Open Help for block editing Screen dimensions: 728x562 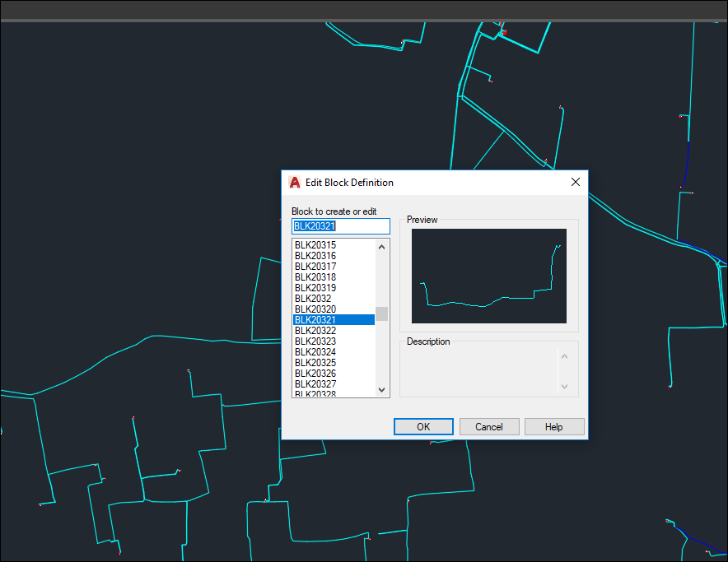(x=554, y=426)
